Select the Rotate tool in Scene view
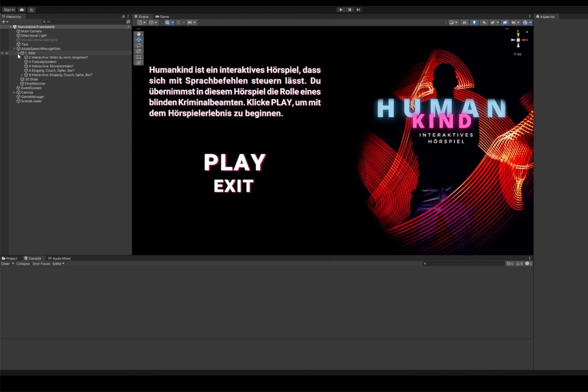The width and height of the screenshot is (588, 392). point(139,45)
